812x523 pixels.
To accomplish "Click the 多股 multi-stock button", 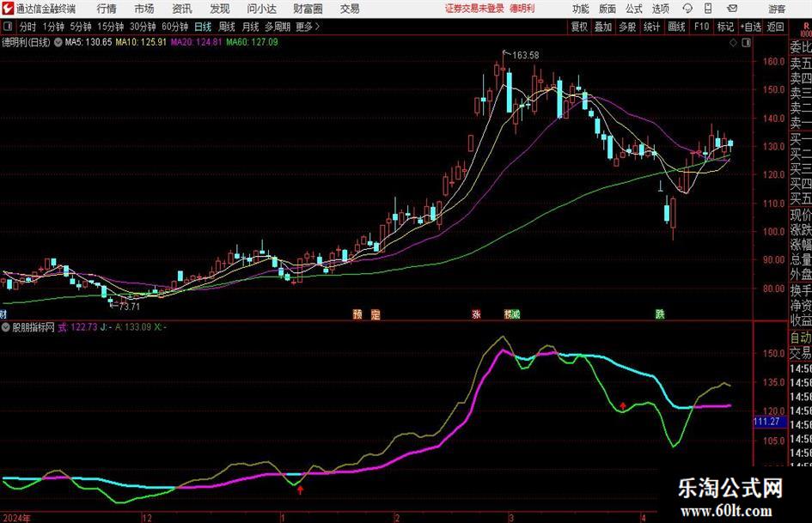I will pos(627,27).
